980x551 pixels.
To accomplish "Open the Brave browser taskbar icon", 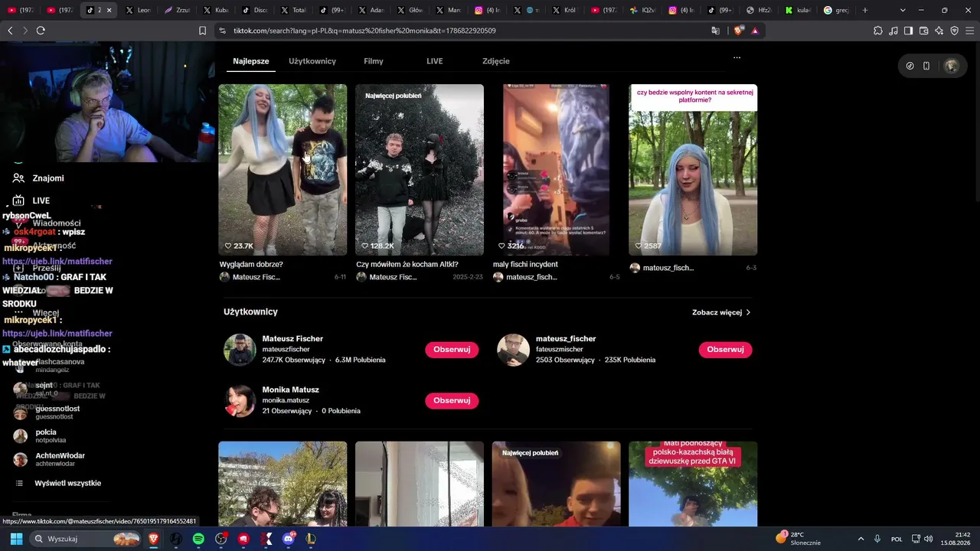I will point(153,539).
